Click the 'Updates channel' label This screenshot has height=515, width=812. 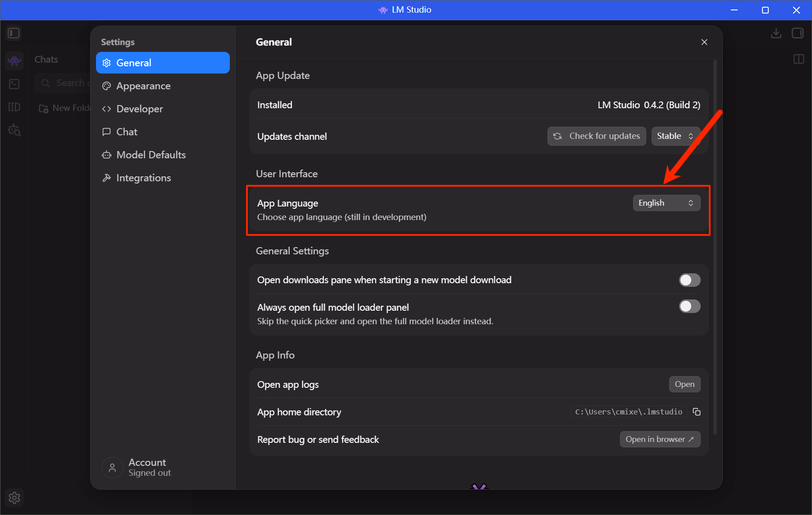[292, 137]
